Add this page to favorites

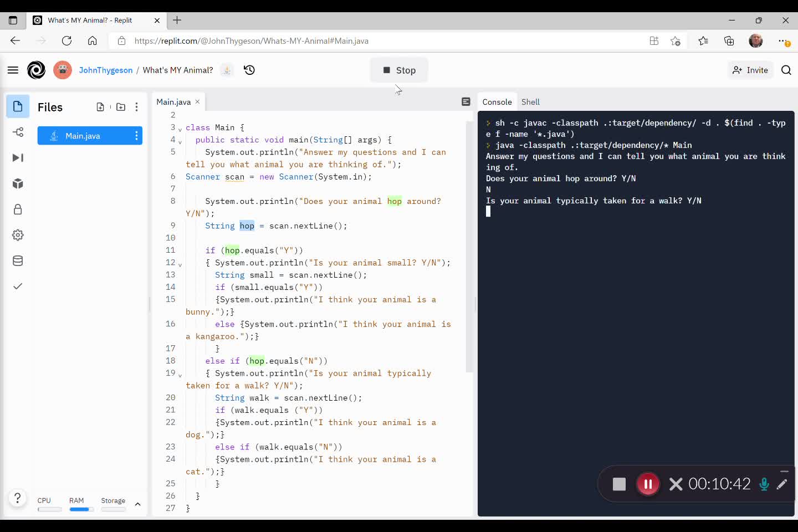click(x=675, y=41)
